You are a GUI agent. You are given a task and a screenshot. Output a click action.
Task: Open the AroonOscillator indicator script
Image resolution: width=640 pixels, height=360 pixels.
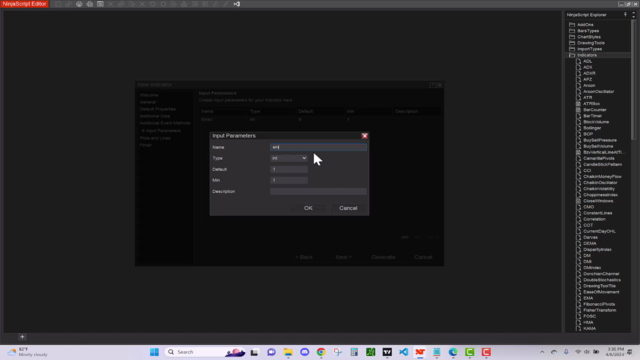click(x=598, y=92)
